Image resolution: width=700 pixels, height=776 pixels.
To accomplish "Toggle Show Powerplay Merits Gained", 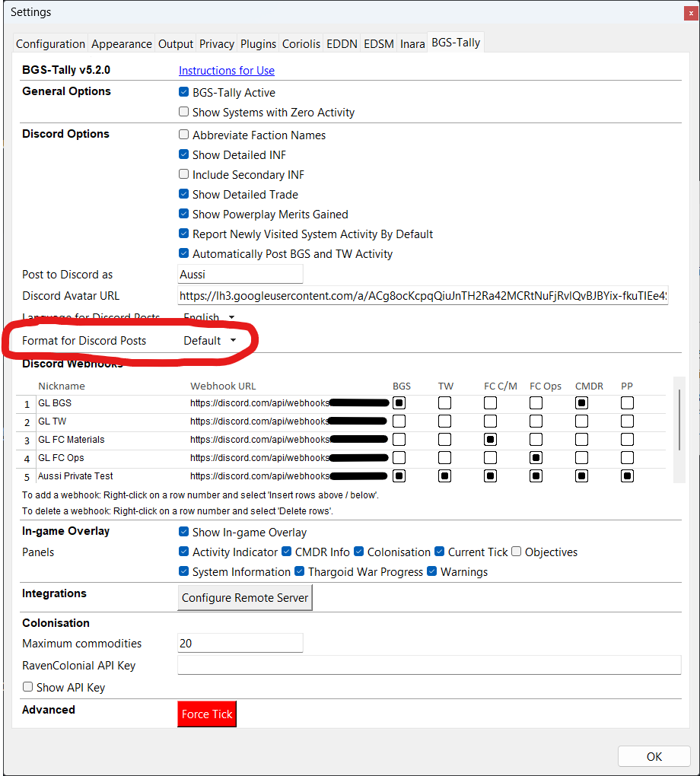I will coord(183,214).
